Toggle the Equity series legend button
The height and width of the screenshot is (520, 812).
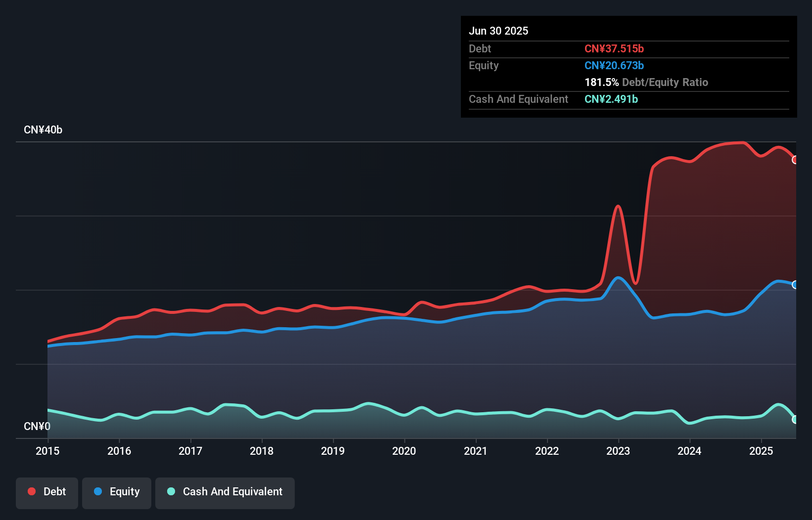click(117, 493)
